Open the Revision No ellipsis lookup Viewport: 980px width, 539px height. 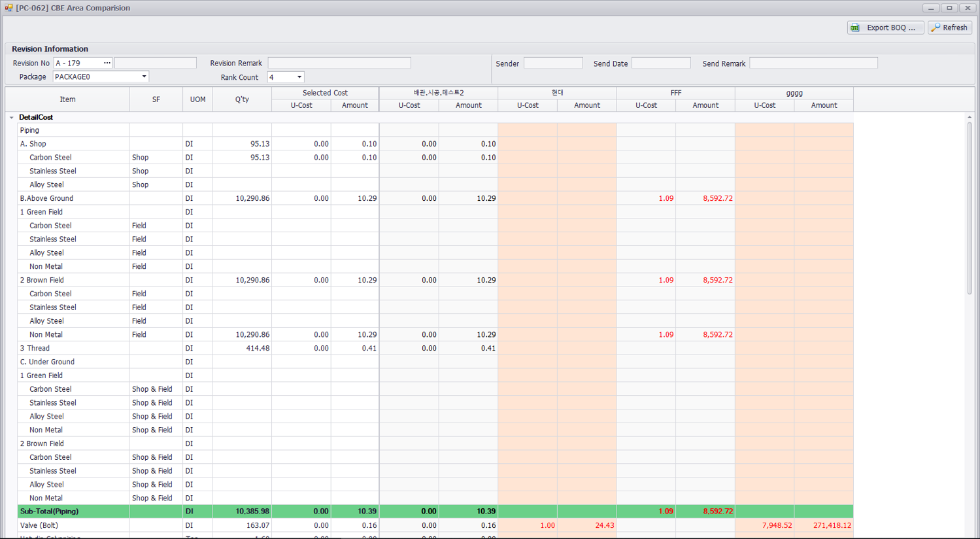107,63
